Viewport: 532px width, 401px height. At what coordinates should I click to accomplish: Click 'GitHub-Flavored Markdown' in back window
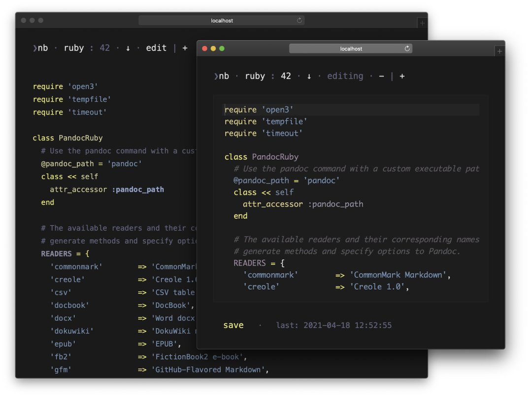[208, 370]
